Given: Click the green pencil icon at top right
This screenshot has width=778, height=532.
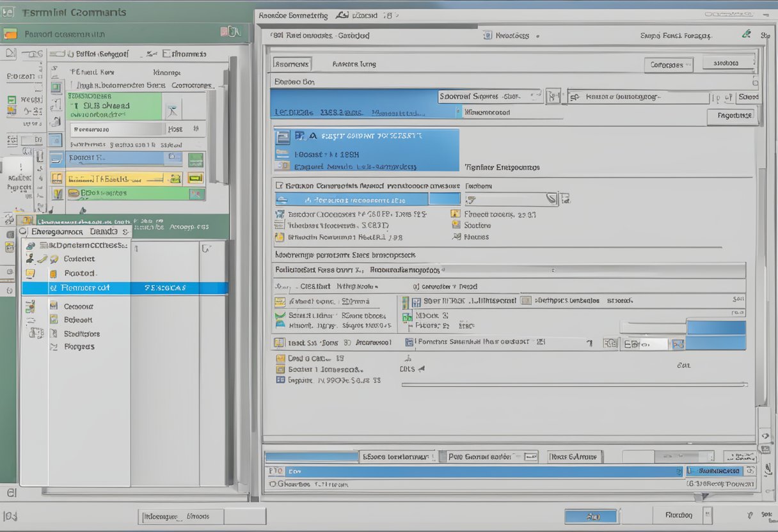Looking at the screenshot, I should coord(746,35).
